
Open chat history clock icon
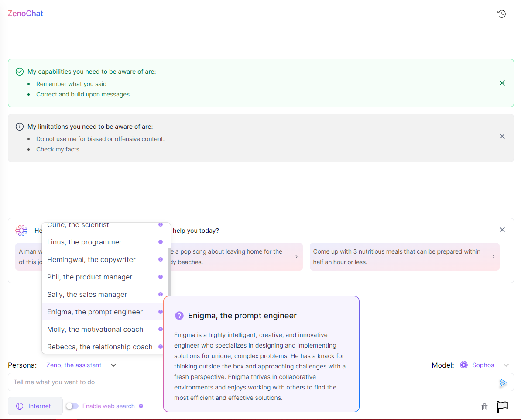(x=501, y=14)
